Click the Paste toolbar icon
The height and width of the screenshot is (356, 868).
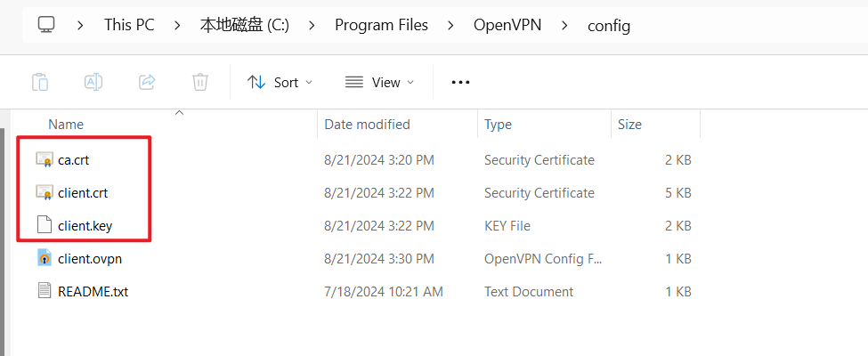tap(40, 82)
